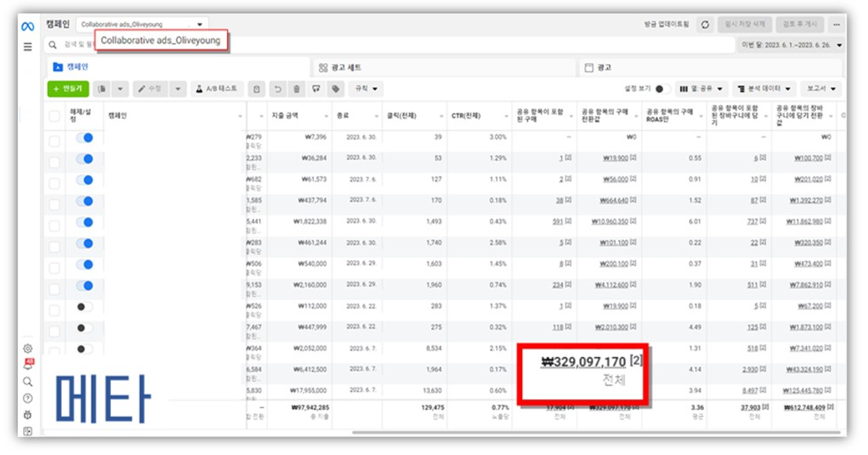This screenshot has width=868, height=455.
Task: Click the ₩97,942,285 total spend
Action: [310, 407]
